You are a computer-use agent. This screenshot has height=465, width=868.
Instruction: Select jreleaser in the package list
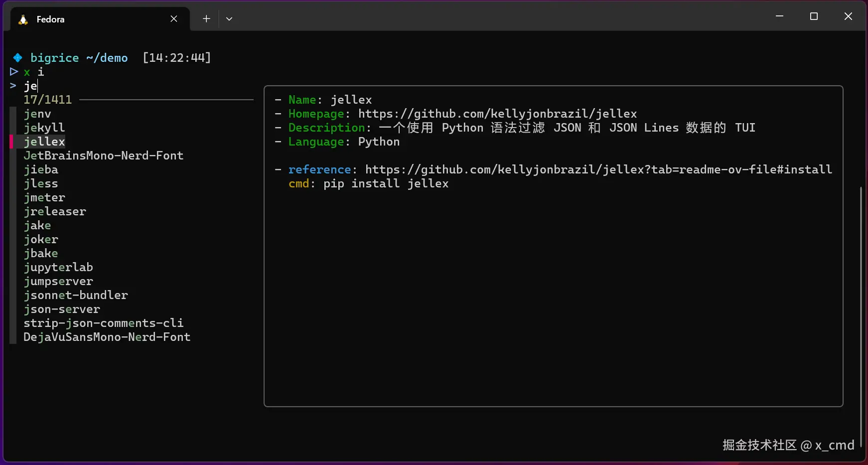tap(55, 212)
